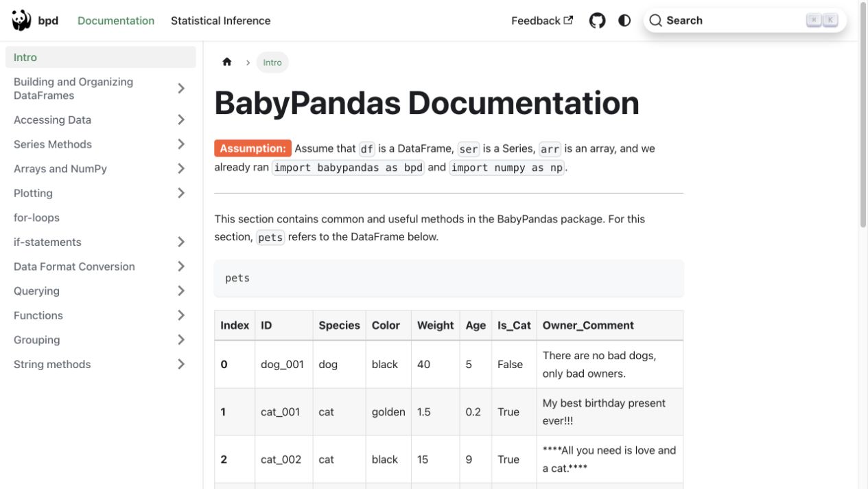
Task: Expand the if-statements chevron
Action: pos(181,242)
